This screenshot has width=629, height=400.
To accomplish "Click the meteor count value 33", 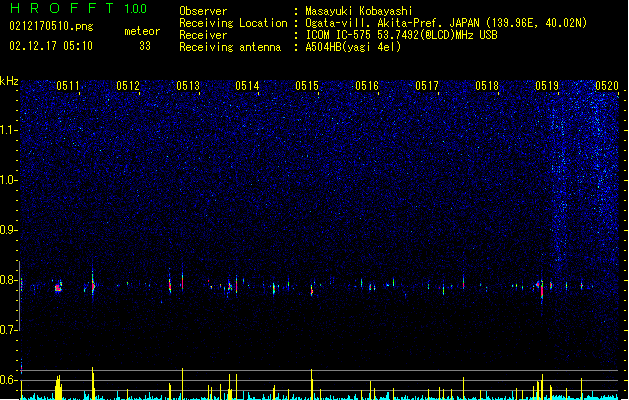I will pos(145,46).
